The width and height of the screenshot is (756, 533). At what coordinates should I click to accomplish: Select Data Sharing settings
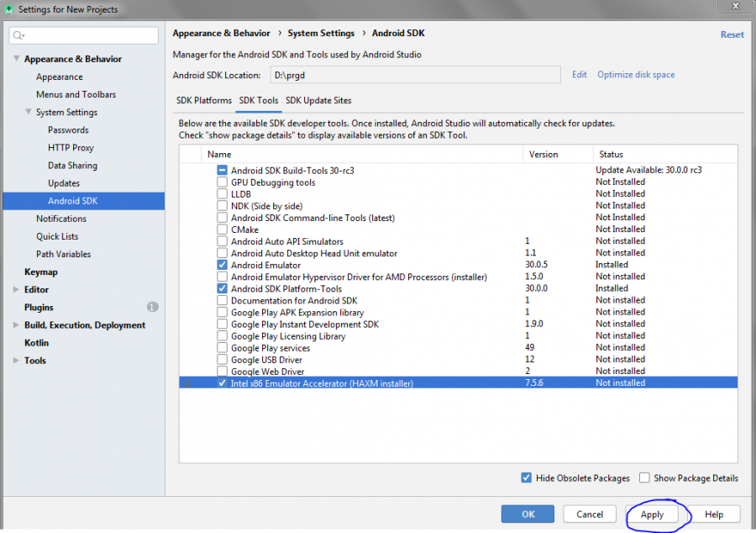[x=72, y=166]
